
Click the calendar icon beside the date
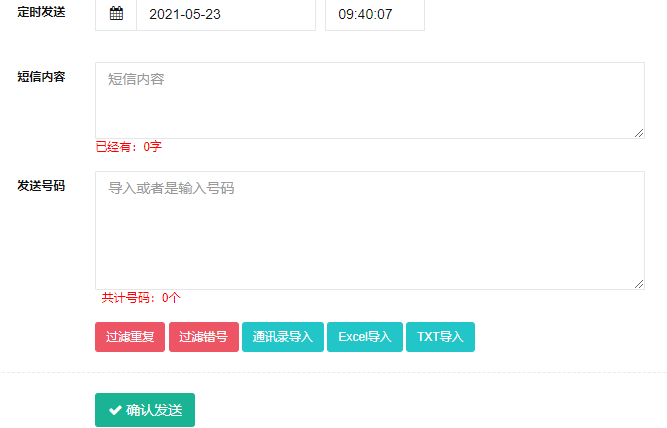[116, 15]
